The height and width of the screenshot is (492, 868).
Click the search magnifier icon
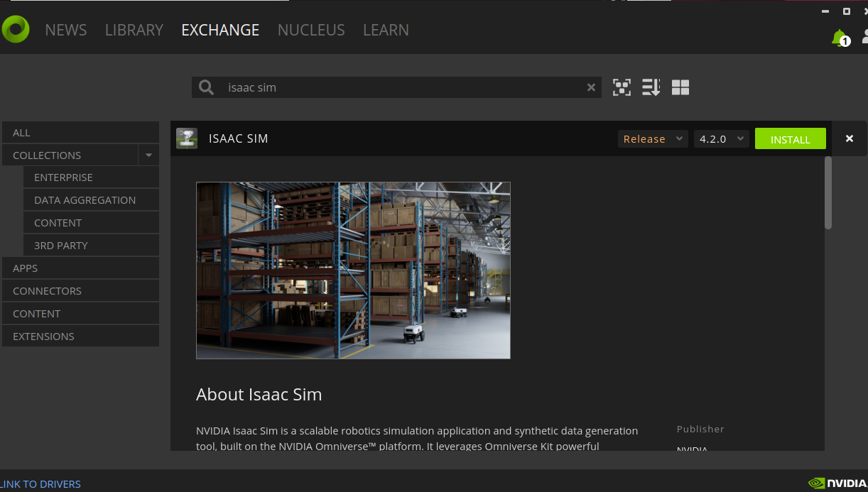click(206, 87)
